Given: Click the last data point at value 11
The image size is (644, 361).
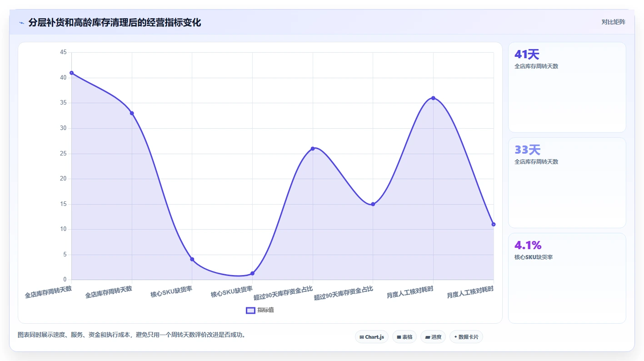Looking at the screenshot, I should pyautogui.click(x=494, y=224).
